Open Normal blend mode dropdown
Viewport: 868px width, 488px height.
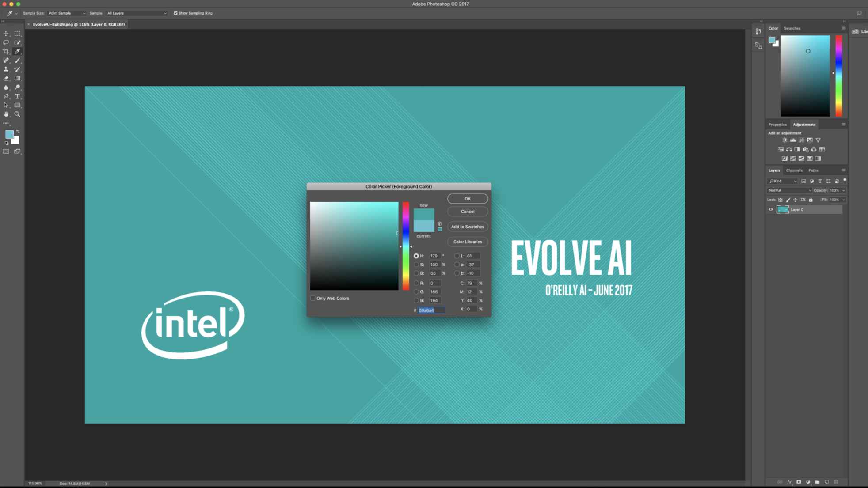click(x=790, y=190)
